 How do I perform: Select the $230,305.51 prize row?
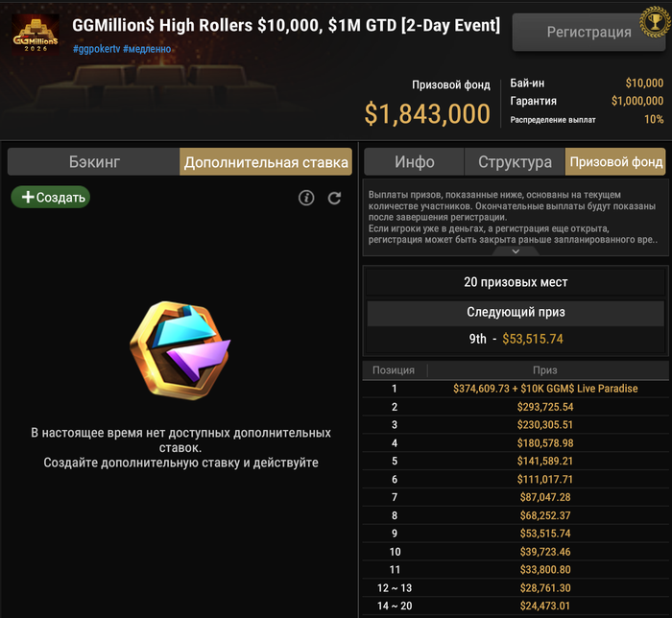516,425
